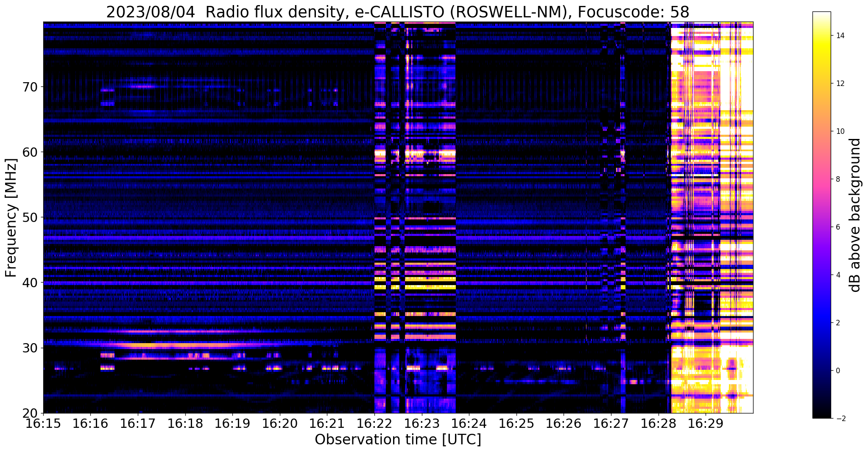Click the Frequency [MHz] axis label
This screenshot has width=868, height=452.
(11, 218)
